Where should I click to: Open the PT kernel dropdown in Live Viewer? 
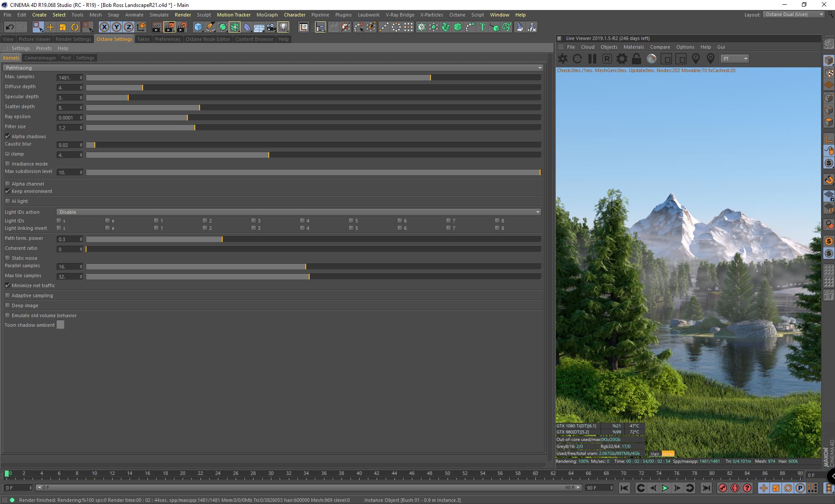pyautogui.click(x=735, y=59)
